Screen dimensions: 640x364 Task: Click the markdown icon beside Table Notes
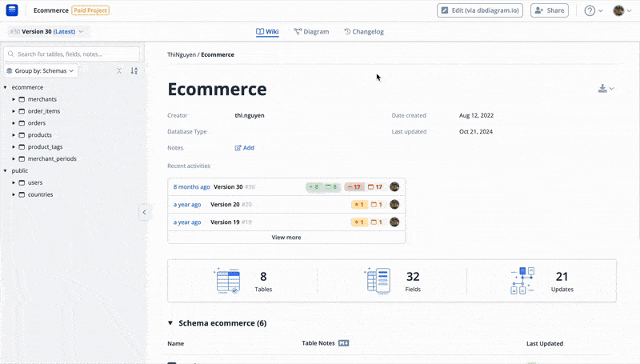click(344, 343)
